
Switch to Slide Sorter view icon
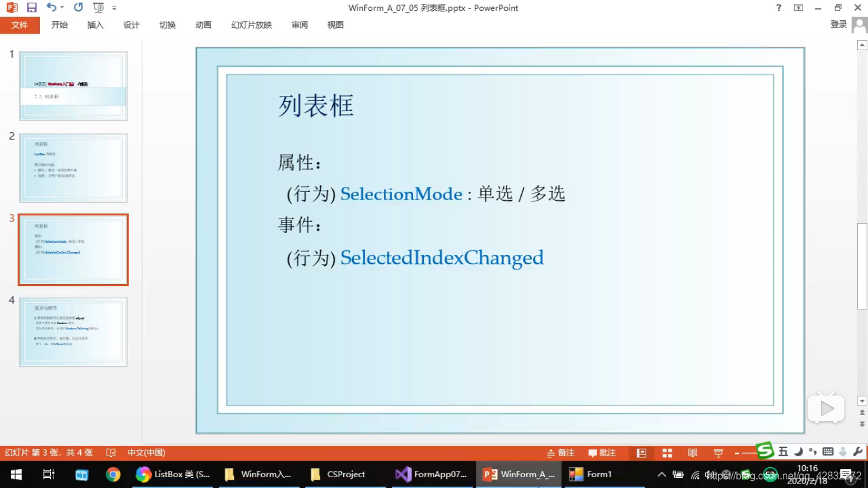(x=667, y=453)
